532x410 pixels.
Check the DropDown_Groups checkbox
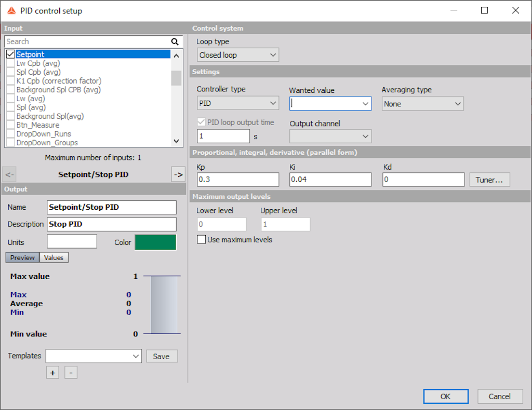pos(10,142)
